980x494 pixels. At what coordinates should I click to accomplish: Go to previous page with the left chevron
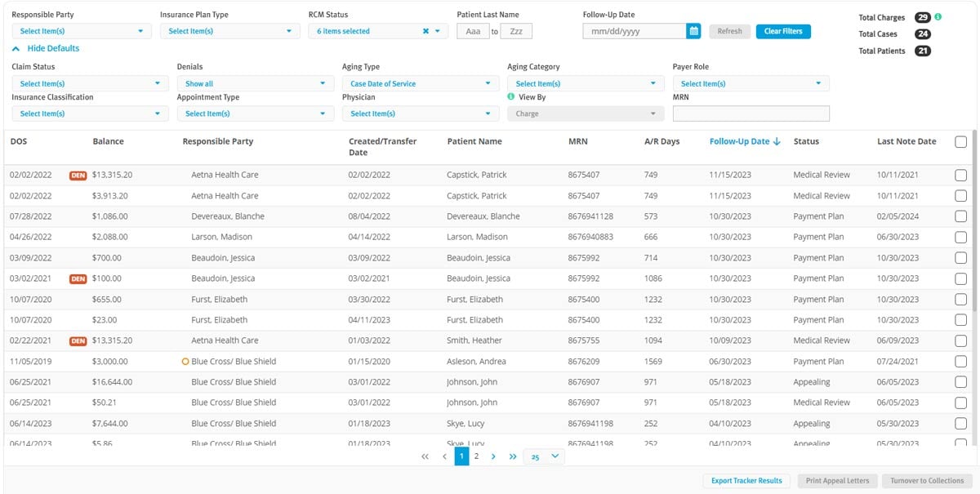click(x=443, y=456)
